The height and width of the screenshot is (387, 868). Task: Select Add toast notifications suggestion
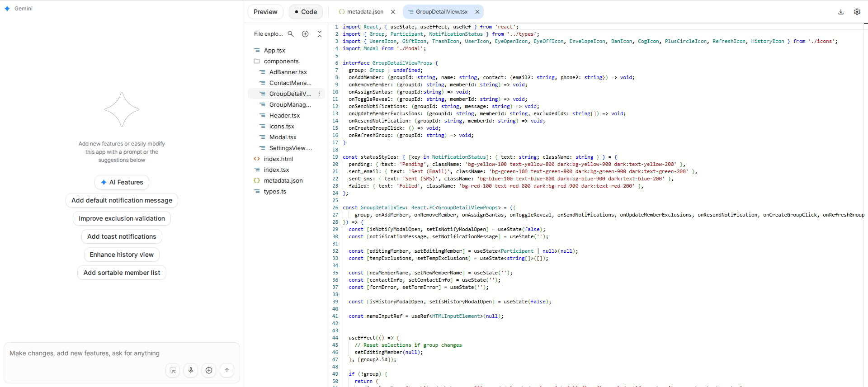point(122,236)
